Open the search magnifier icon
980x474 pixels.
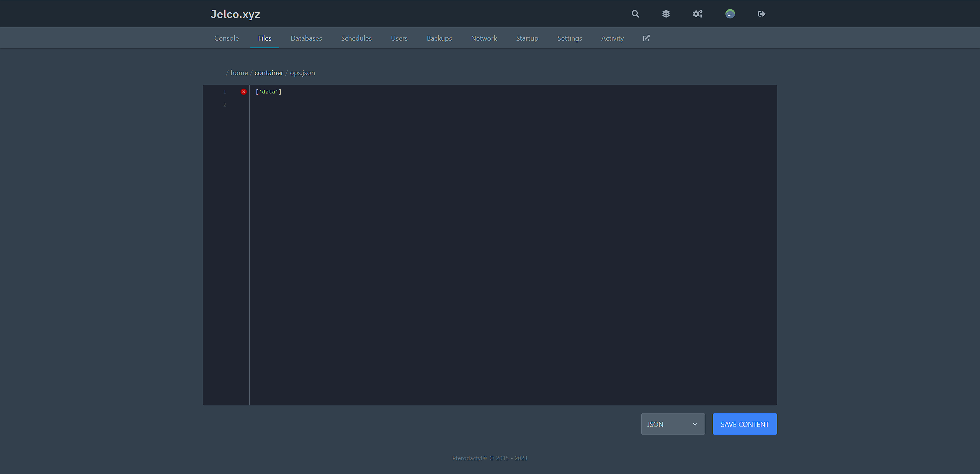click(x=635, y=14)
